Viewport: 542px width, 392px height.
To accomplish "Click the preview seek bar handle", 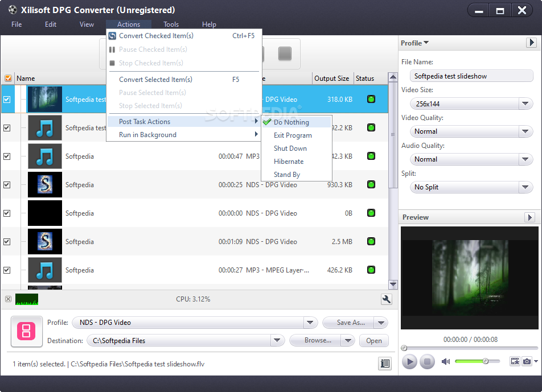I will pos(404,348).
